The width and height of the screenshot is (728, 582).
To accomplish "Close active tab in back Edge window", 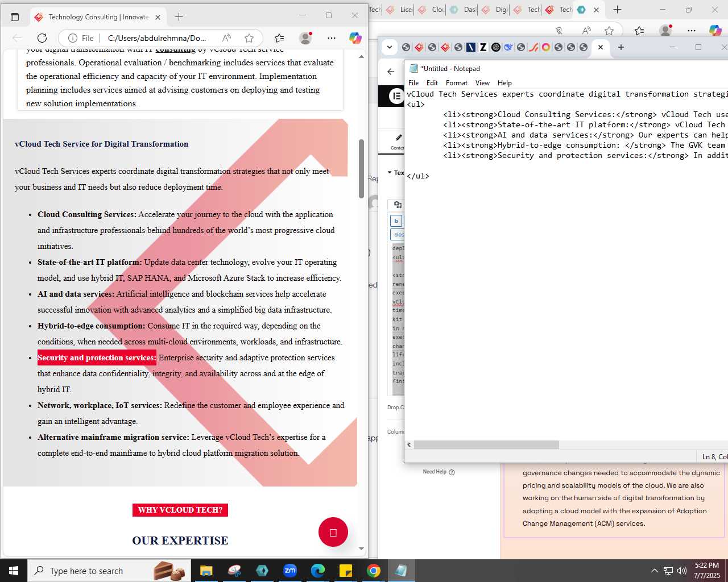I will click(596, 10).
